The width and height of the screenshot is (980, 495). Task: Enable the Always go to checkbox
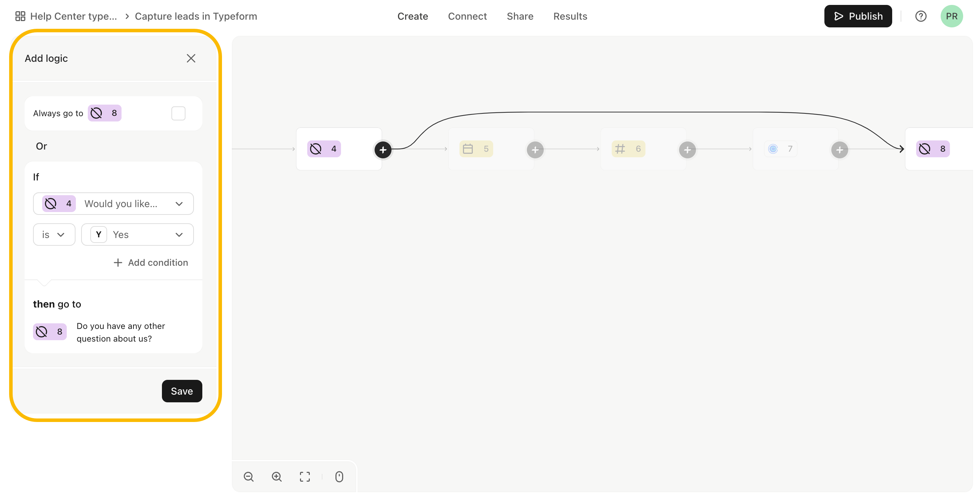pos(178,113)
